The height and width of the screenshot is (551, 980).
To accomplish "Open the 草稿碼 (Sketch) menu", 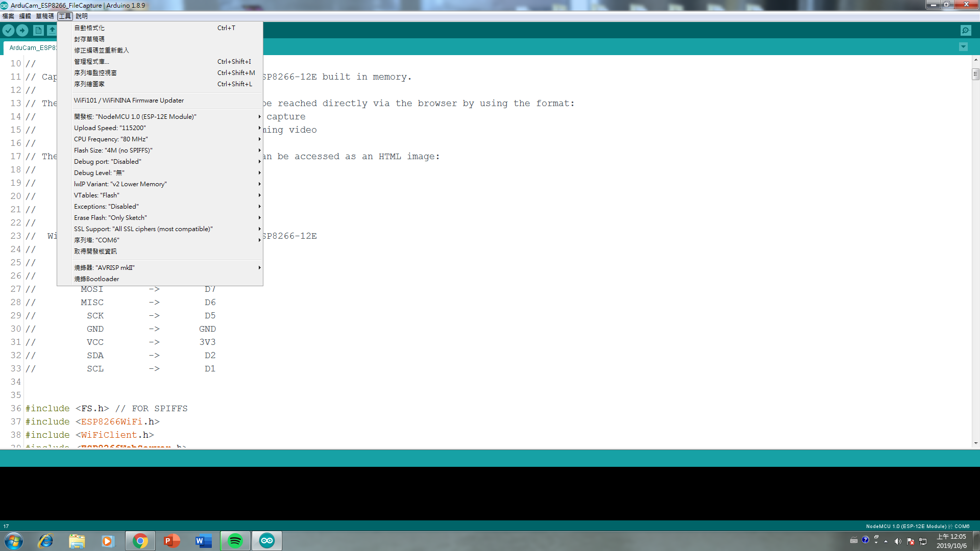I will [45, 16].
